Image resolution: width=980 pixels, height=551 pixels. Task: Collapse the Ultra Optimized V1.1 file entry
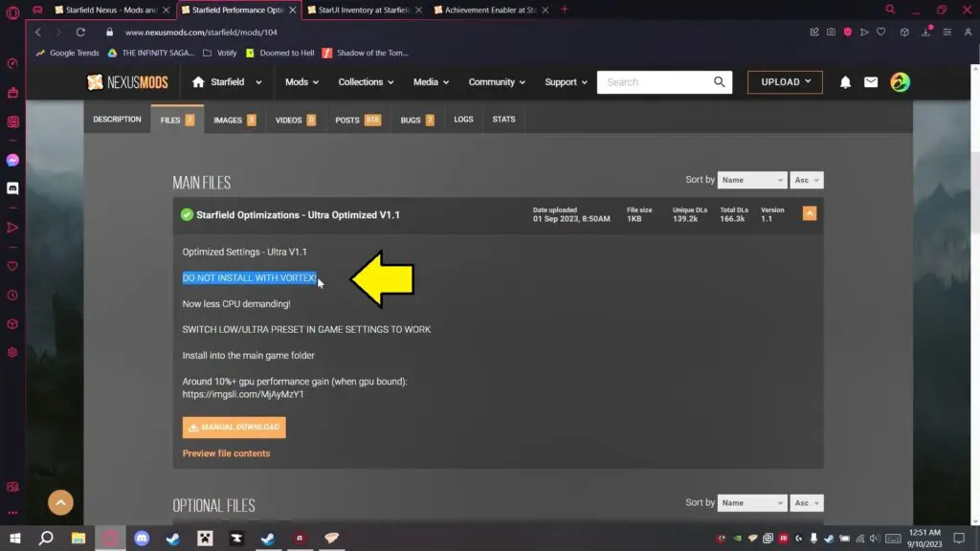pos(810,214)
